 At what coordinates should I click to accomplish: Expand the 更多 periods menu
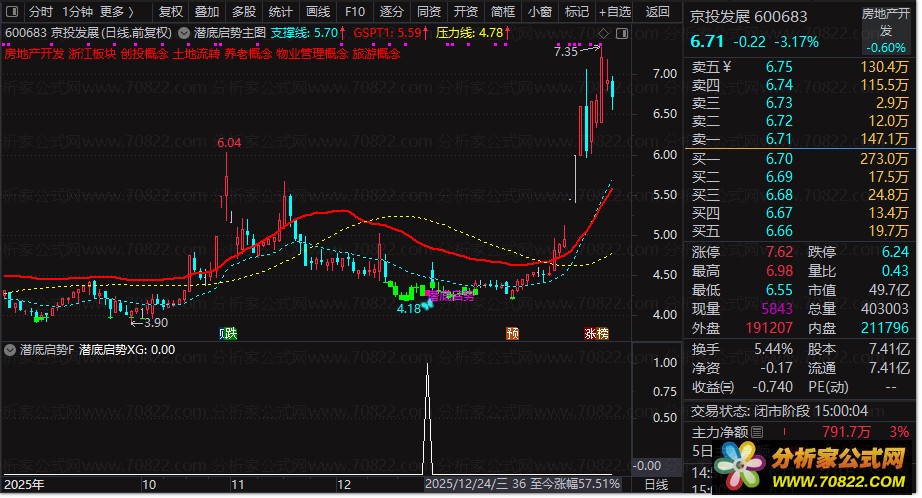[116, 11]
